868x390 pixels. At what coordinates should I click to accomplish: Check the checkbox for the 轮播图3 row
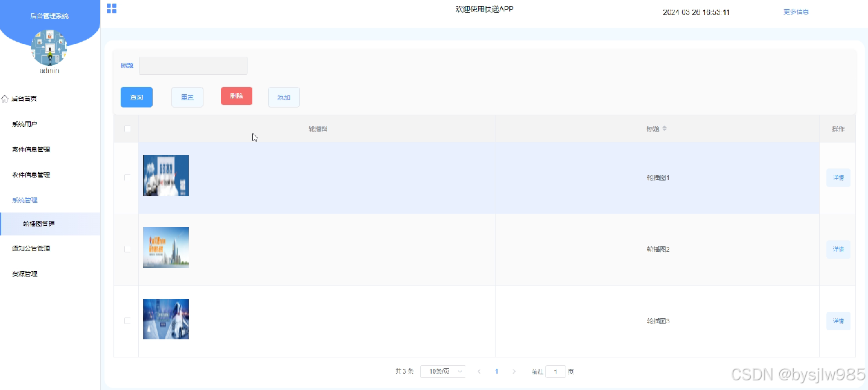click(127, 321)
